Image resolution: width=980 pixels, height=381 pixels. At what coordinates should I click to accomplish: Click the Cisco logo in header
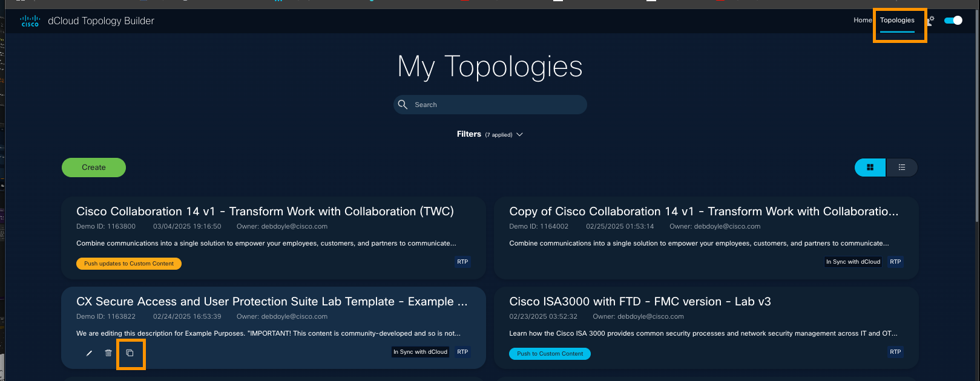(30, 21)
